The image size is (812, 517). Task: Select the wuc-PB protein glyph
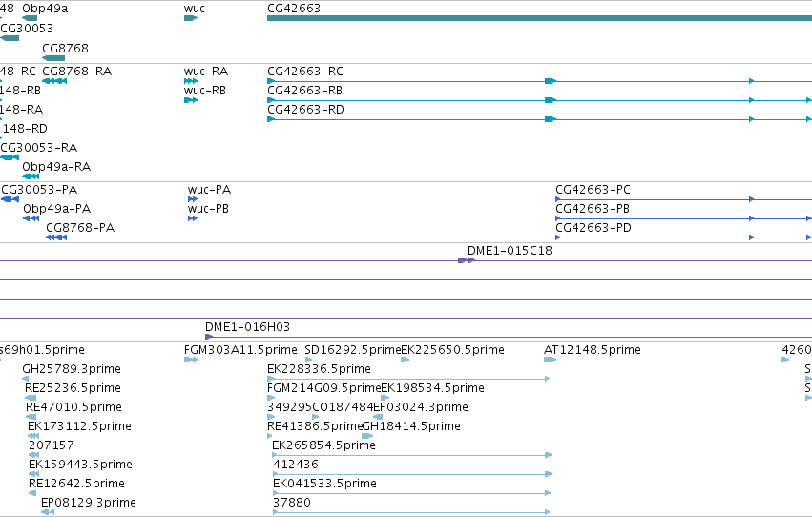coord(193,218)
